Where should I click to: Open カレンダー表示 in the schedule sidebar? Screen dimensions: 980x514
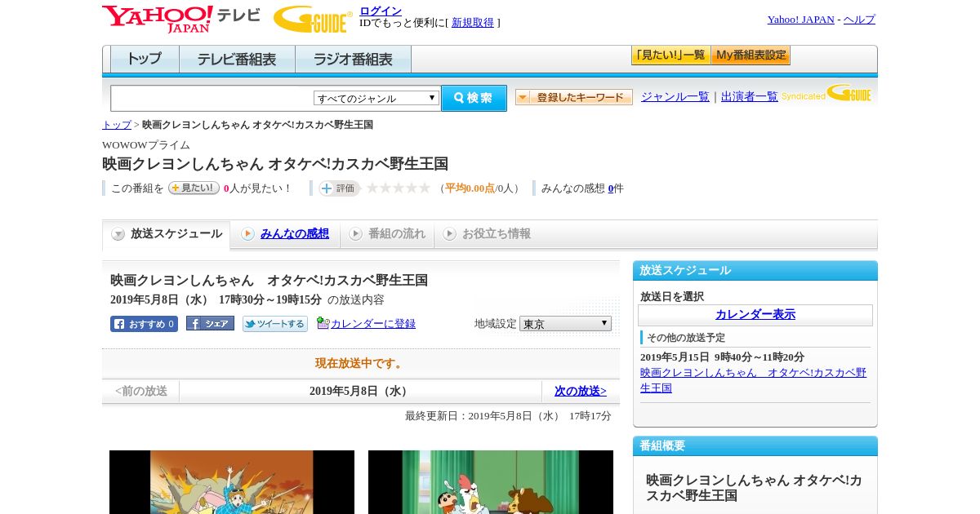click(755, 314)
